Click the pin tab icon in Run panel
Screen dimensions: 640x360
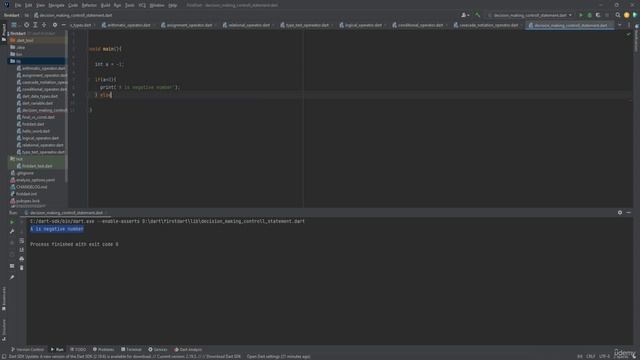12,277
